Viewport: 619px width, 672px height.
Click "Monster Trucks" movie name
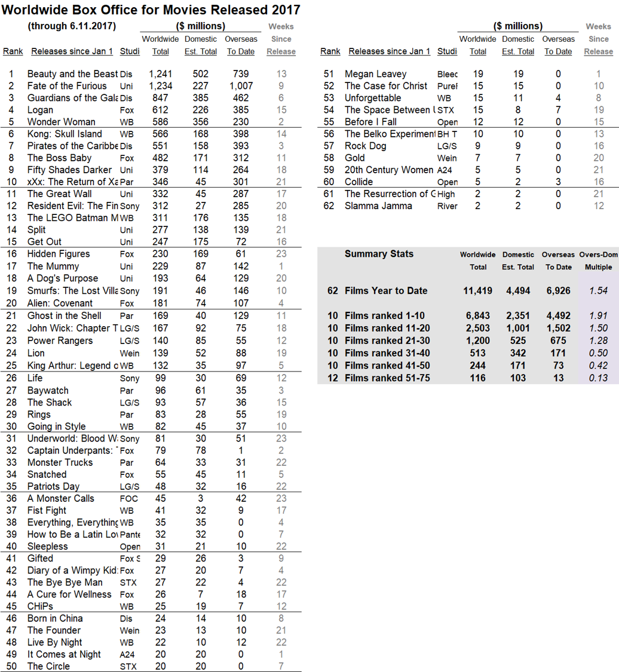(60, 462)
